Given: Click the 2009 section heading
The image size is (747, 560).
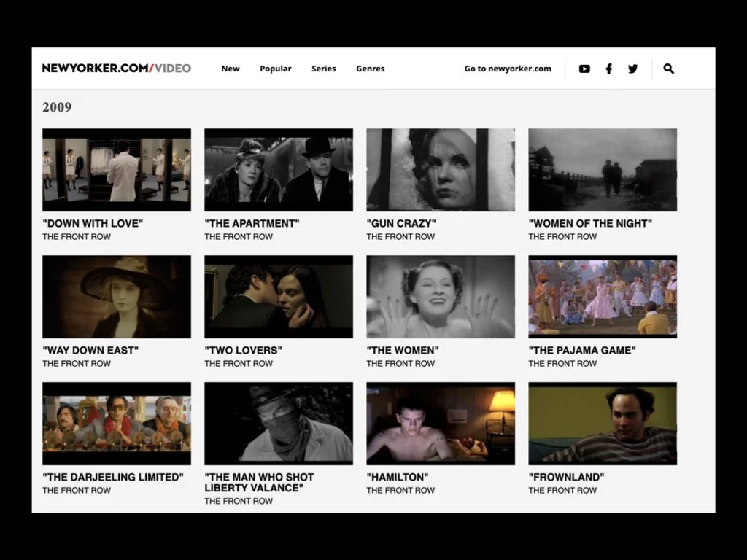Looking at the screenshot, I should [x=57, y=107].
